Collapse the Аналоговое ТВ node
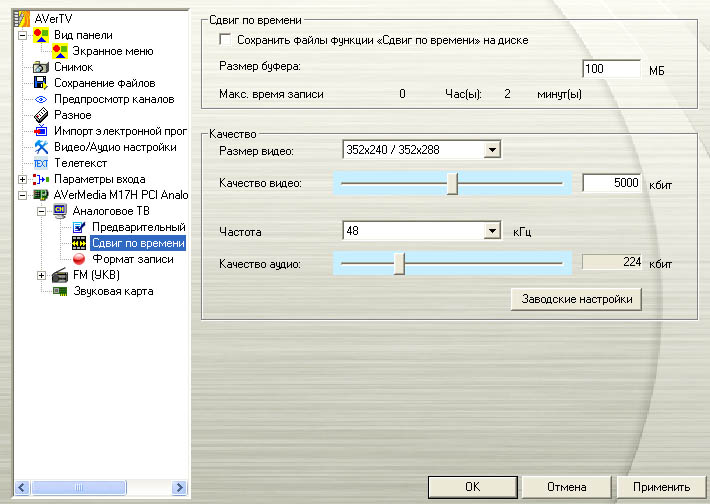The width and height of the screenshot is (710, 504). pyautogui.click(x=41, y=211)
